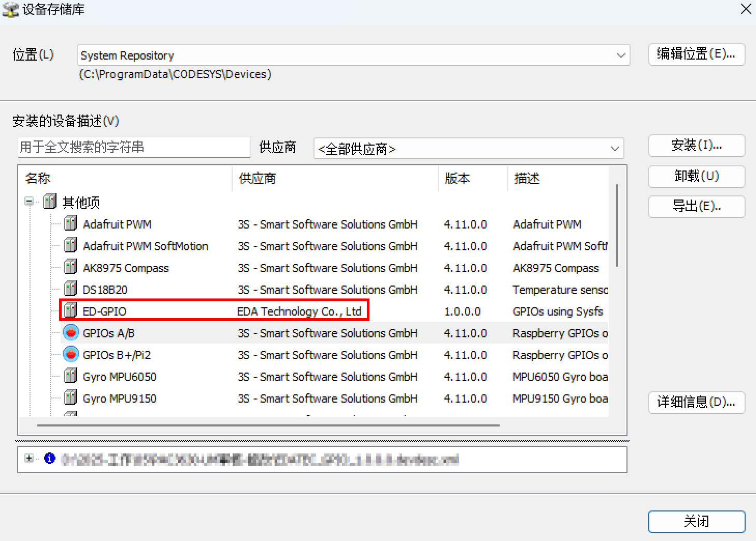Click the red GPIOs B+/Pi2 device icon
Viewport: 756px width, 541px height.
pyautogui.click(x=70, y=354)
